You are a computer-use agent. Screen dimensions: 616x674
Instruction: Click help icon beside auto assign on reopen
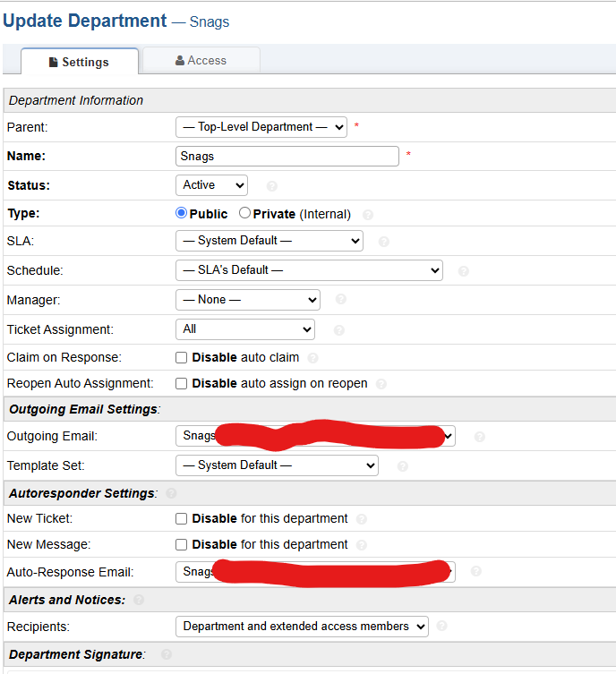[x=381, y=384]
